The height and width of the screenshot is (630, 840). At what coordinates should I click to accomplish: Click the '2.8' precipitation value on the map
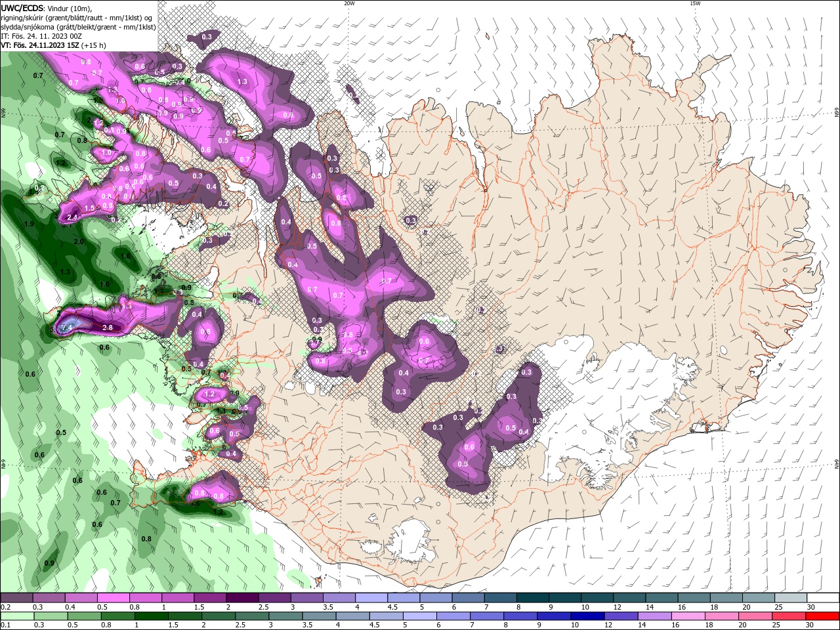pyautogui.click(x=108, y=327)
